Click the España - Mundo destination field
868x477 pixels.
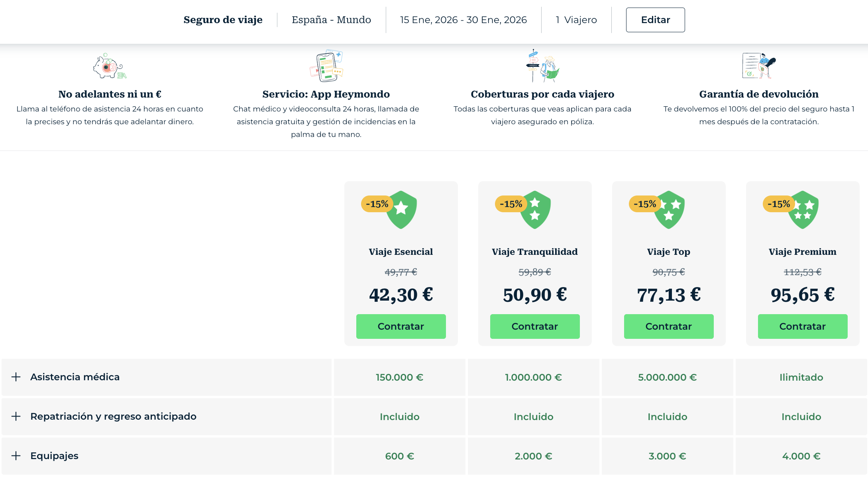(331, 20)
